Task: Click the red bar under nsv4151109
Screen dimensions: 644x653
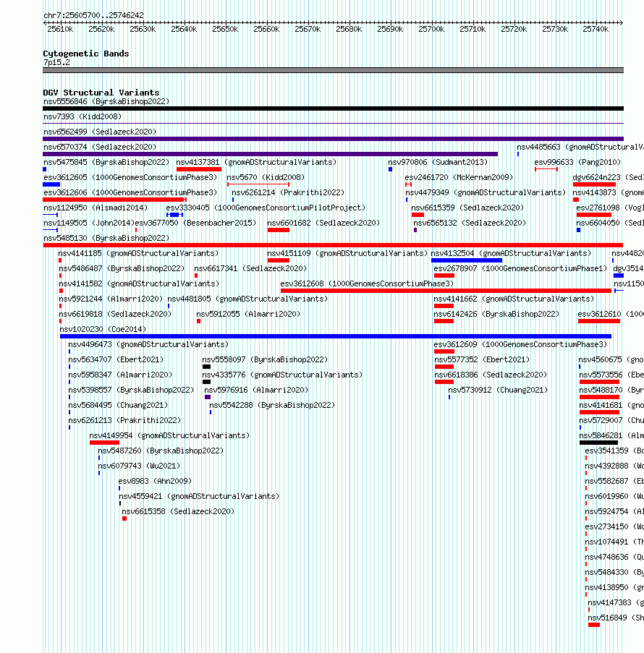Action: [x=279, y=260]
